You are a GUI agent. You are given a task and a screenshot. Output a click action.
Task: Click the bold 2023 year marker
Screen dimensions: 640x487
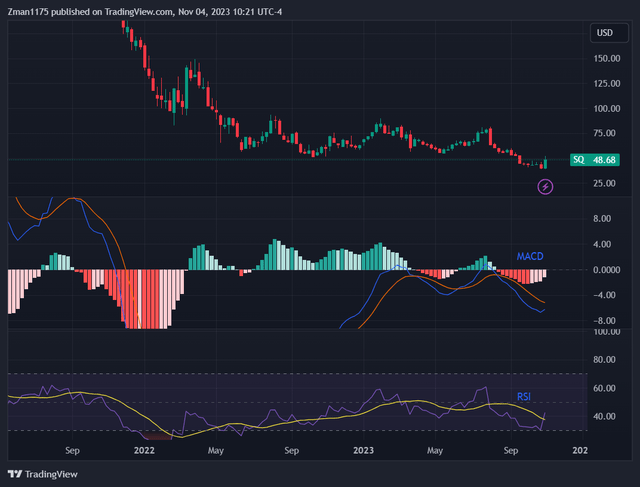(364, 451)
